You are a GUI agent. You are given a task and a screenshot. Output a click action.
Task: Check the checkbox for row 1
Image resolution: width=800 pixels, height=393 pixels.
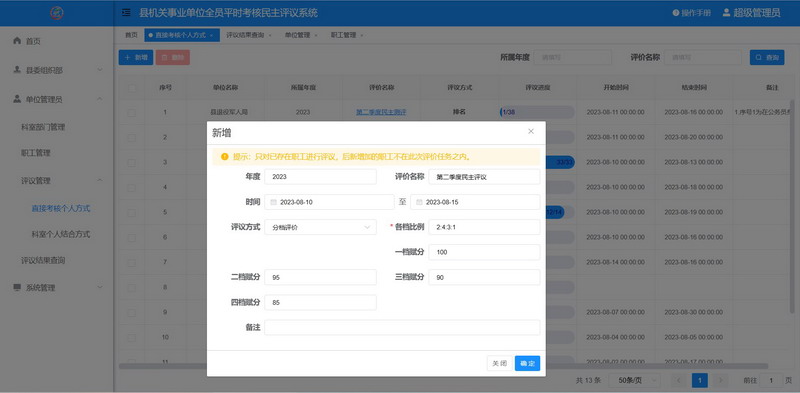point(132,112)
